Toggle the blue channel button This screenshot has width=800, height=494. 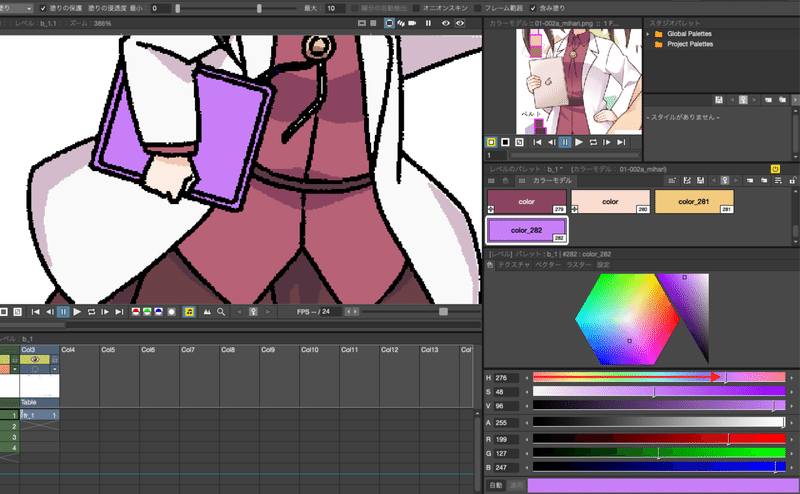pos(159,312)
